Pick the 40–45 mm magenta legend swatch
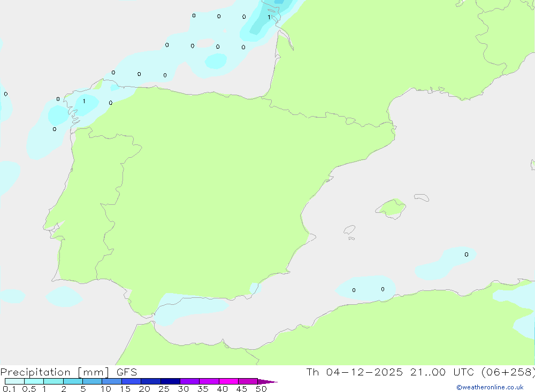 [x=228, y=381]
